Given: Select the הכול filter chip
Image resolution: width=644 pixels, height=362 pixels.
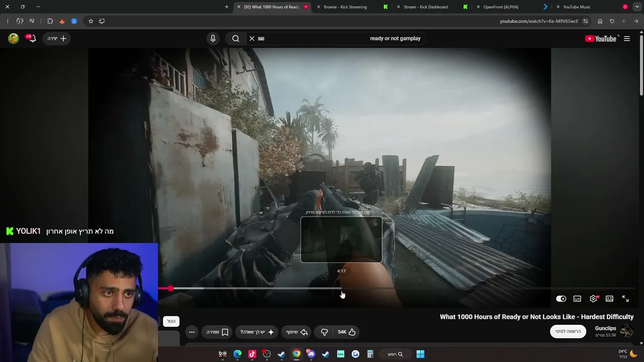Looking at the screenshot, I should coord(172,321).
